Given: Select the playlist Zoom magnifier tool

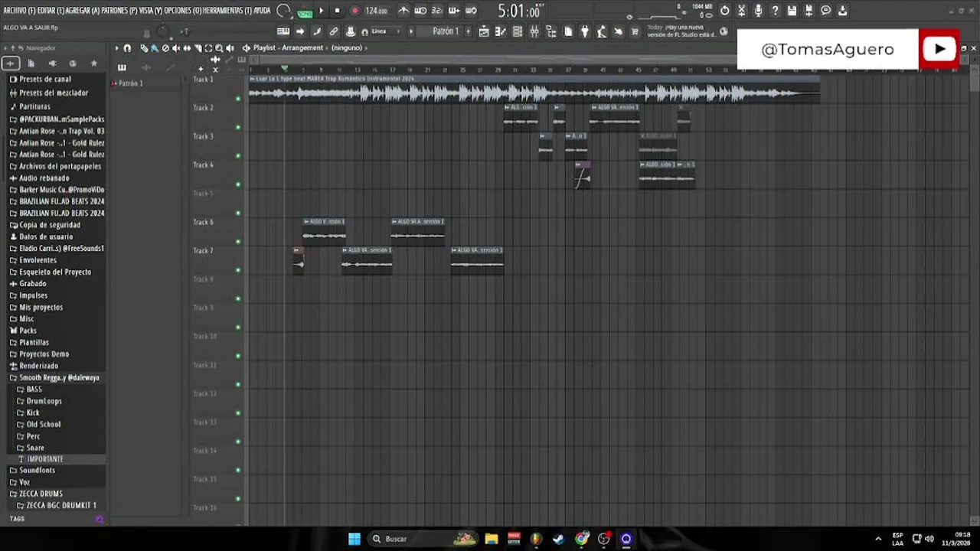Looking at the screenshot, I should pos(219,48).
